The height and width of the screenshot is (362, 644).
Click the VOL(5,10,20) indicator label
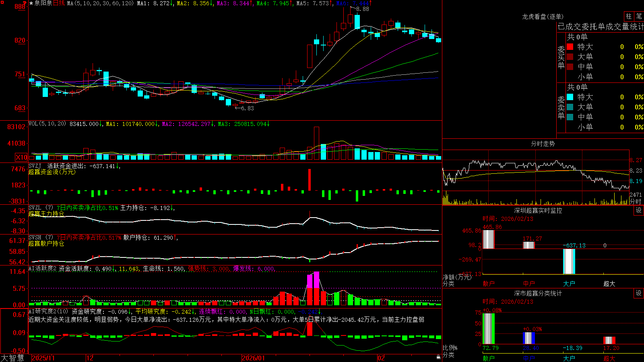[47, 124]
